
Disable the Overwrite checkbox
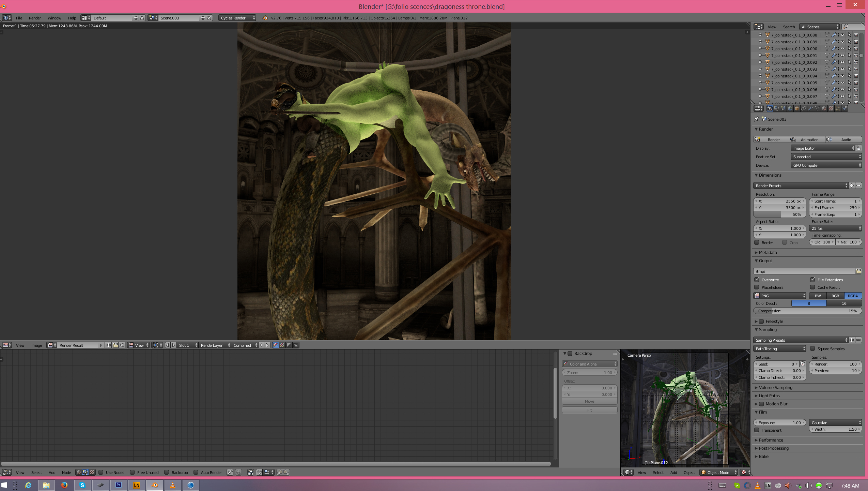pyautogui.click(x=757, y=280)
